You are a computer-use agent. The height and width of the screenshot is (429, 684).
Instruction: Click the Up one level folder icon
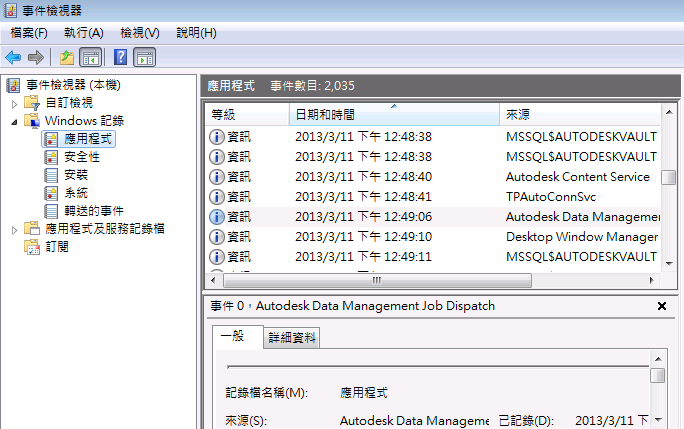tap(67, 57)
